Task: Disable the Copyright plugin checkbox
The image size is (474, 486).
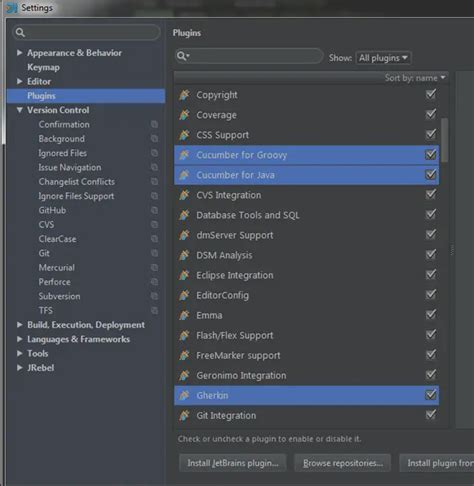Action: [431, 94]
